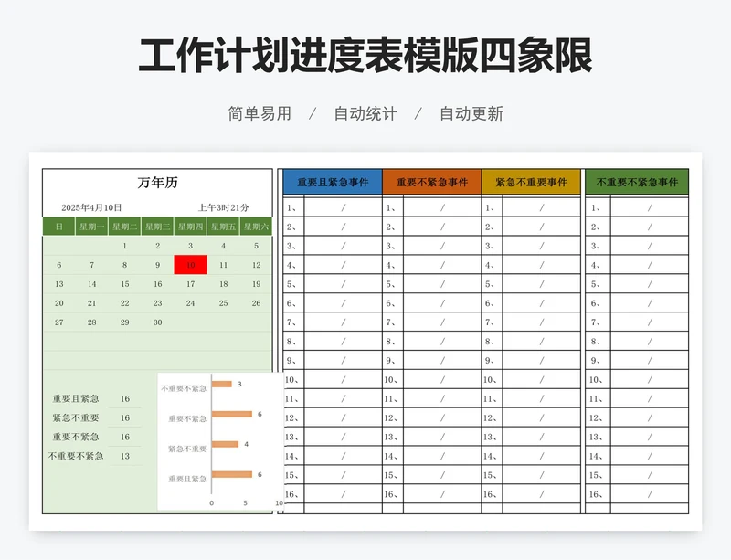
Task: Click the 星期六 weekday header
Action: click(256, 227)
